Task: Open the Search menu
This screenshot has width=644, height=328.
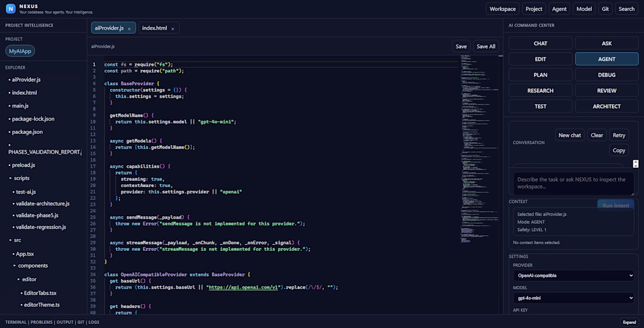Action: [x=626, y=9]
